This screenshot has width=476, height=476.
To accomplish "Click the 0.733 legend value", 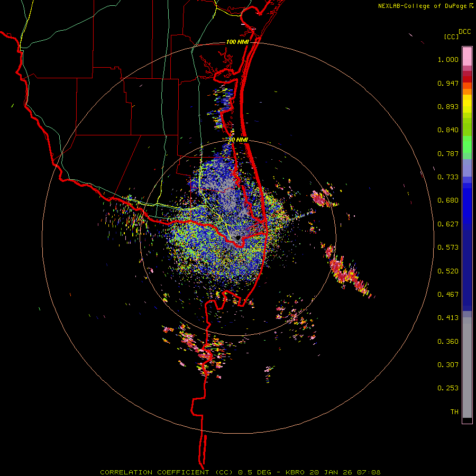I will pos(448,177).
